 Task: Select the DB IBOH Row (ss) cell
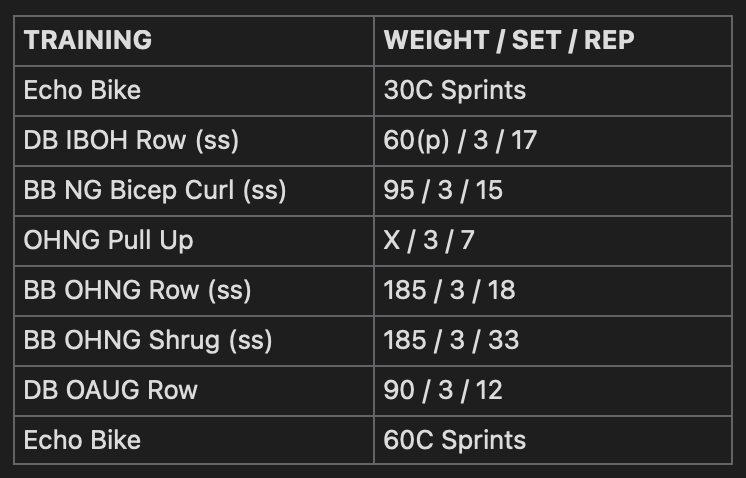pyautogui.click(x=194, y=141)
